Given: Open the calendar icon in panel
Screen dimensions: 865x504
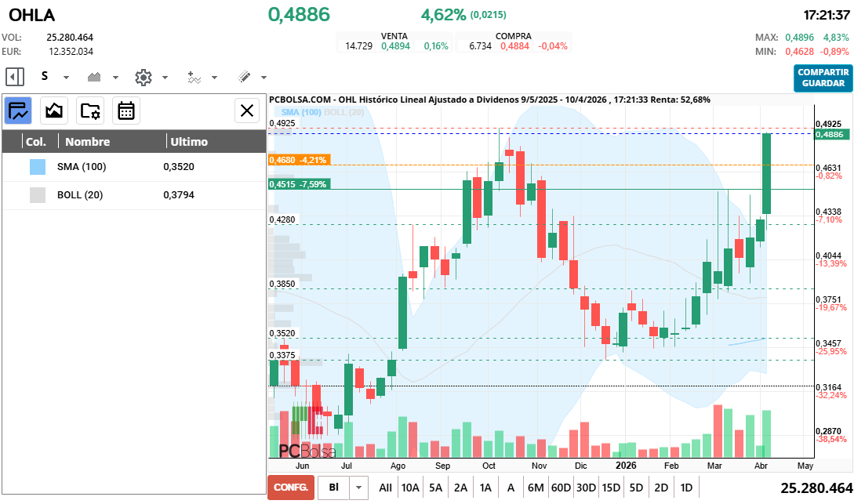Looking at the screenshot, I should [126, 111].
